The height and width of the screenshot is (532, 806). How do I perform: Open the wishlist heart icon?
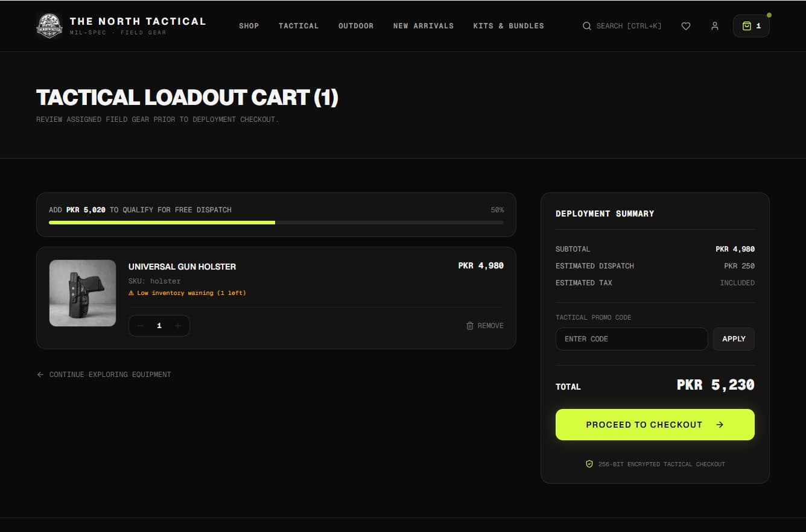click(686, 26)
